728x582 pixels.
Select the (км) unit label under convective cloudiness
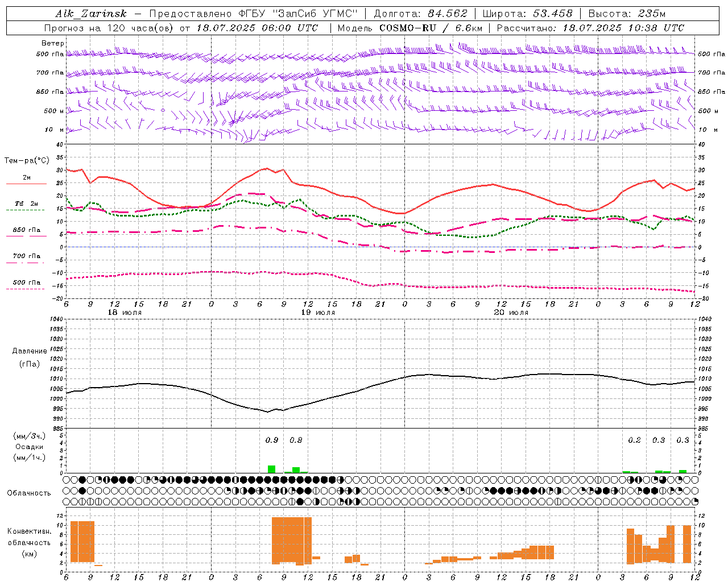[x=29, y=554]
